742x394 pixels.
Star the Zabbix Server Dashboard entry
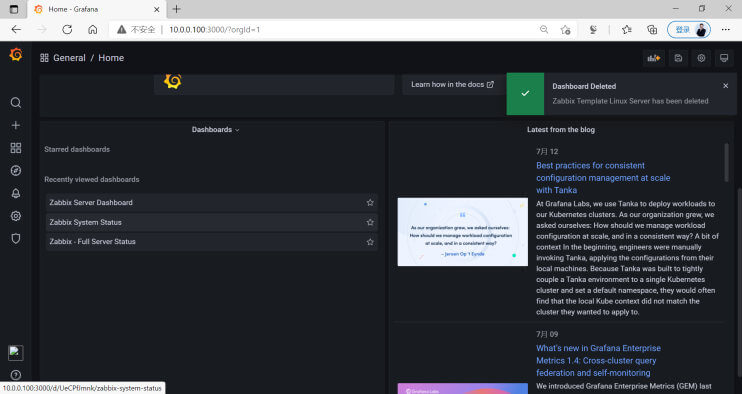[370, 202]
